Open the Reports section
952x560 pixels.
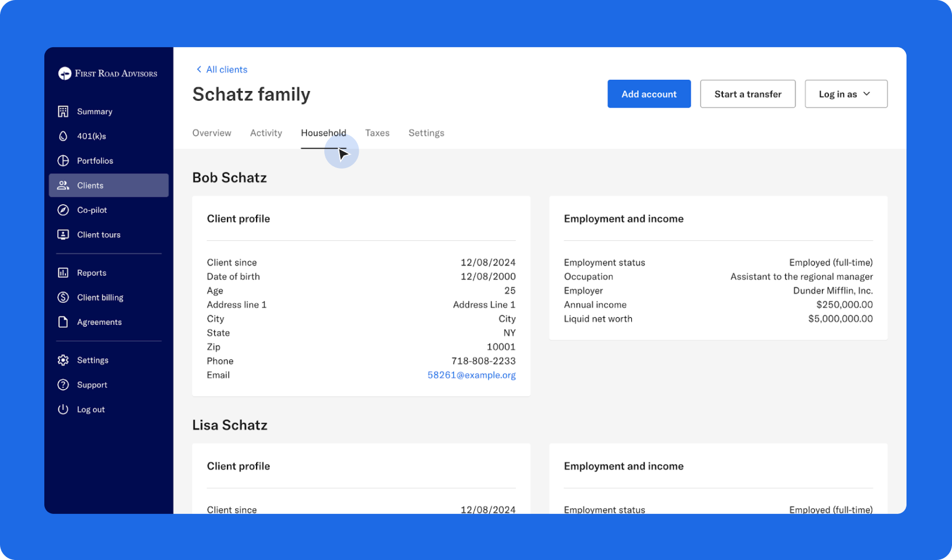[x=92, y=272]
